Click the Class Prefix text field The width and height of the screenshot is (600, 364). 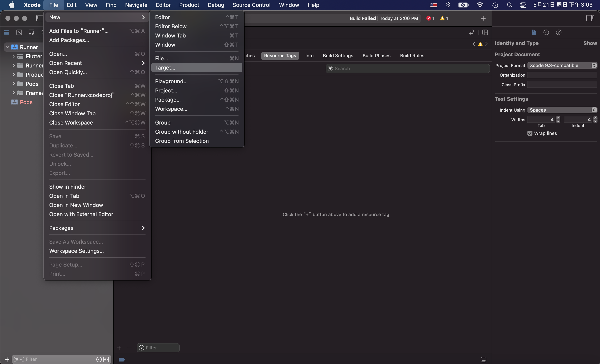click(562, 85)
